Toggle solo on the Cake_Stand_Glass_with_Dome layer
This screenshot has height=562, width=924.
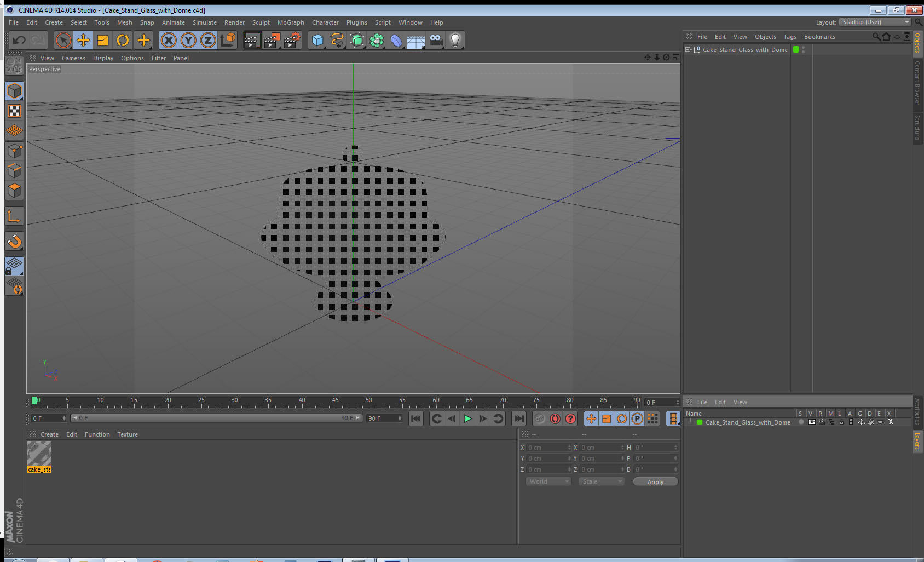[801, 422]
